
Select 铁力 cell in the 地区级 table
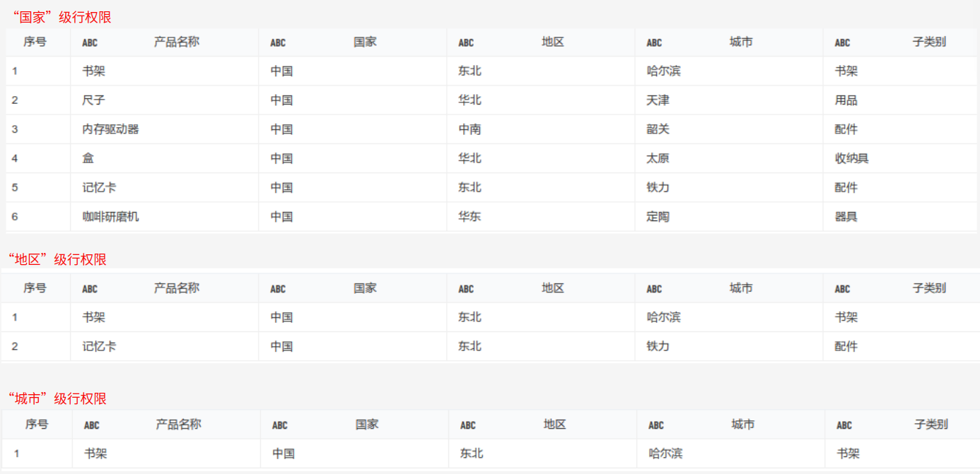[x=658, y=347]
